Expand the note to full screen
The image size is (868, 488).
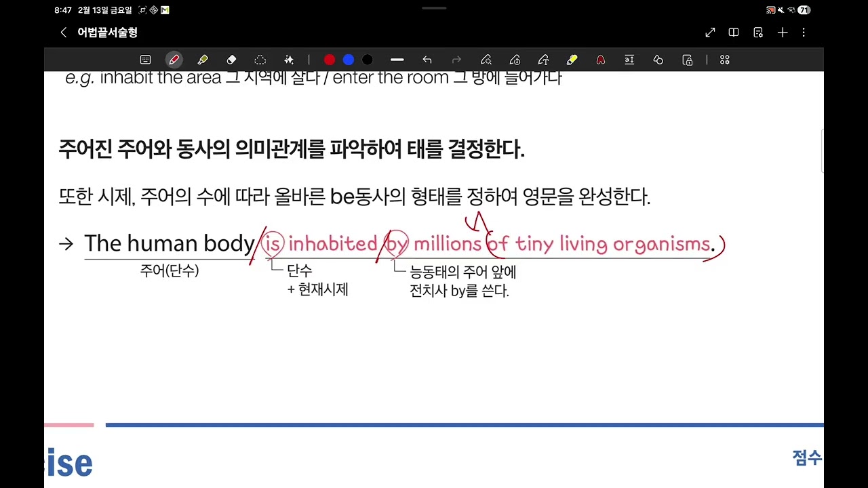[x=710, y=33]
